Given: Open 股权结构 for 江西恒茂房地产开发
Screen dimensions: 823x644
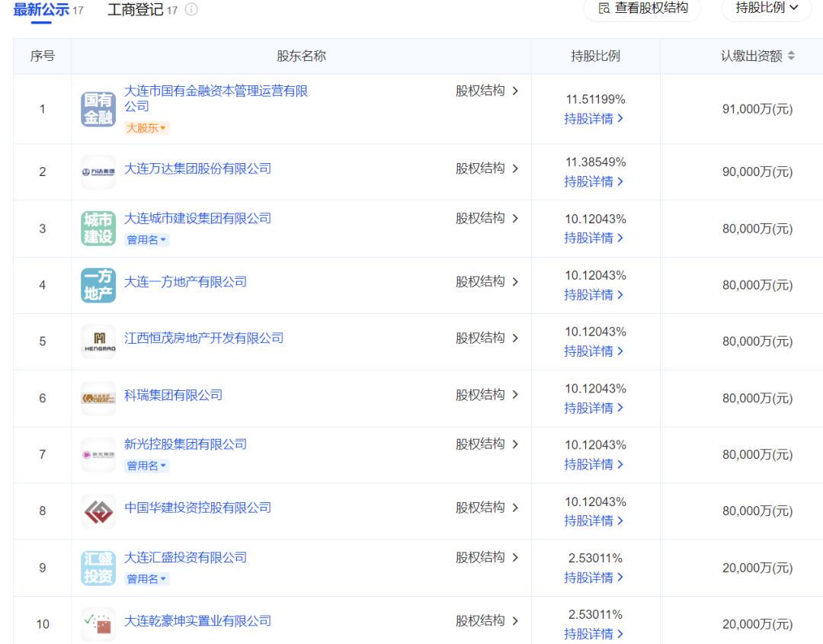Looking at the screenshot, I should (x=486, y=338).
